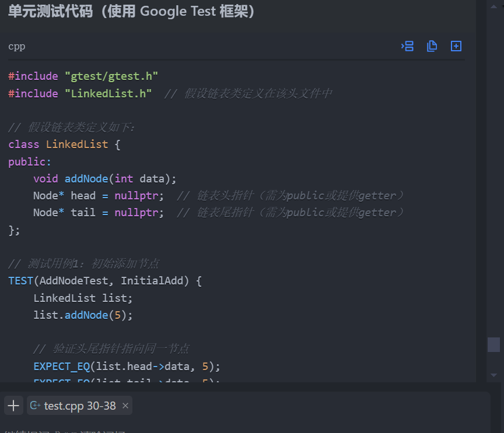Viewport: 504px width, 433px height.
Task: Click the plus add context button
Action: click(13, 406)
